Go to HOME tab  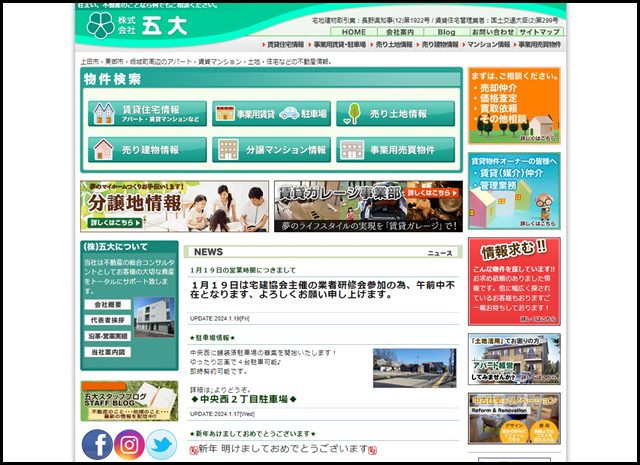pyautogui.click(x=353, y=32)
